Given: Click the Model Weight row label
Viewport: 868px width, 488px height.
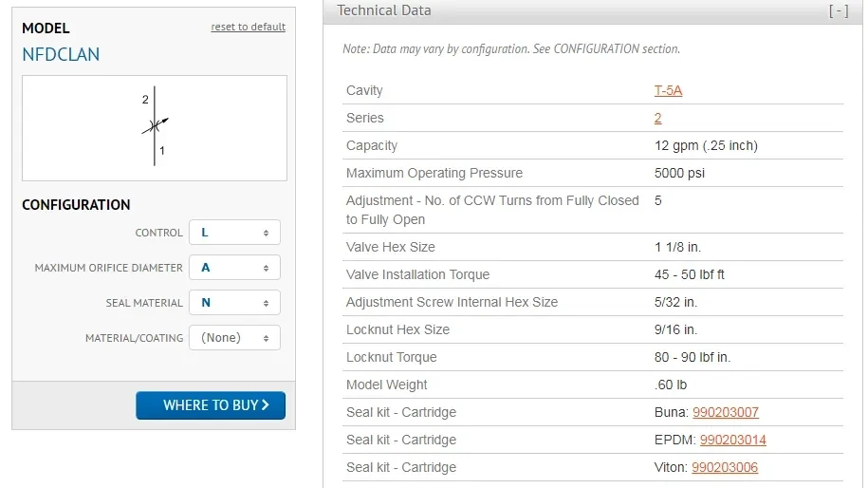Looking at the screenshot, I should 387,385.
